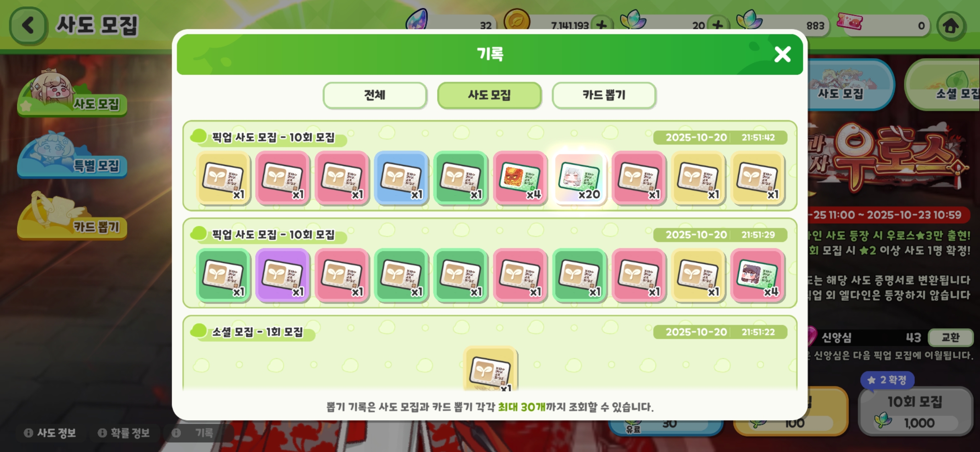The width and height of the screenshot is (980, 452).
Task: Open the home screen icon
Action: click(x=951, y=26)
